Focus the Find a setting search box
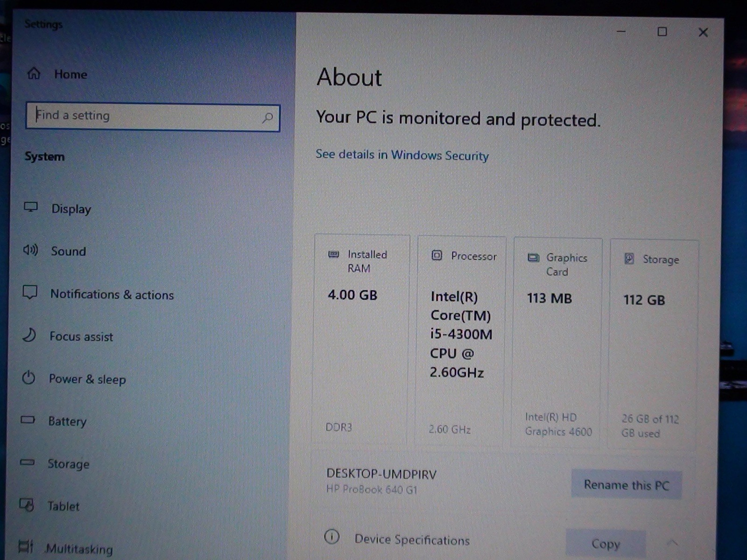747x560 pixels. coord(153,117)
